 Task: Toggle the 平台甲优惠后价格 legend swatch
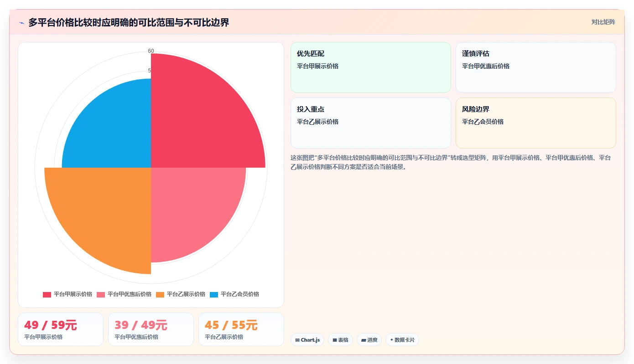(101, 294)
